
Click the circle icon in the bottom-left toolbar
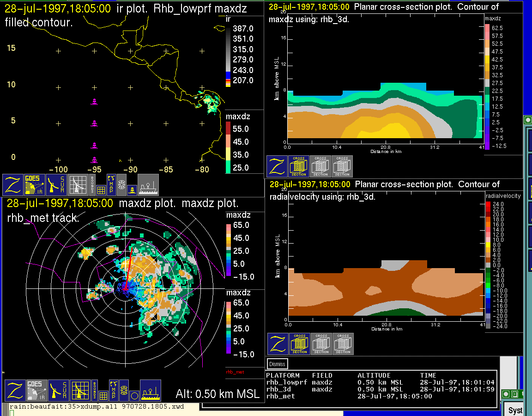(x=134, y=396)
